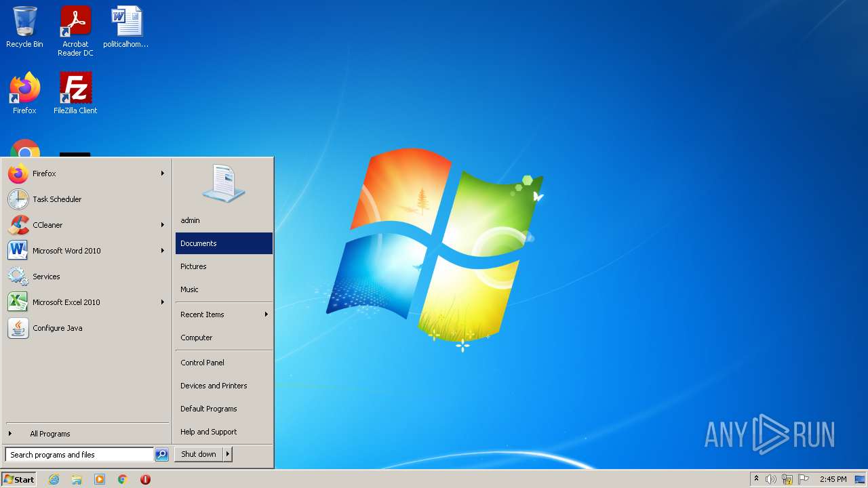Viewport: 868px width, 488px height.
Task: Open Music from the Start menu
Action: tap(224, 289)
